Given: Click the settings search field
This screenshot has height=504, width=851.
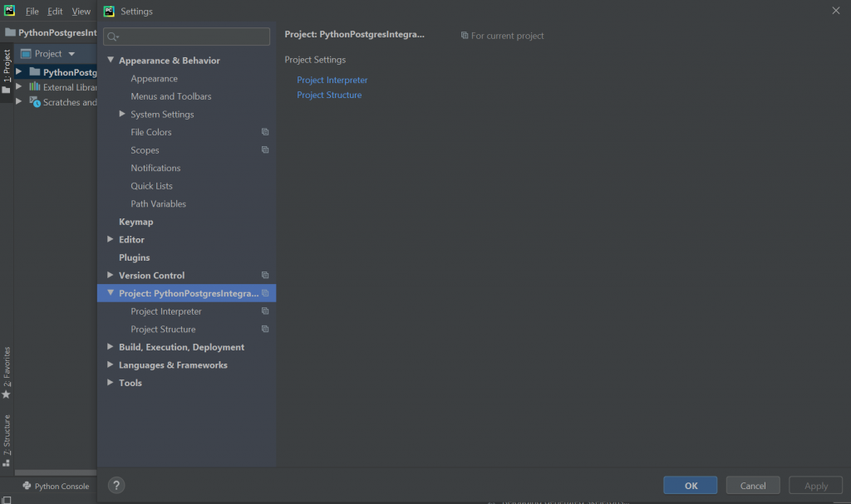Looking at the screenshot, I should click(193, 37).
